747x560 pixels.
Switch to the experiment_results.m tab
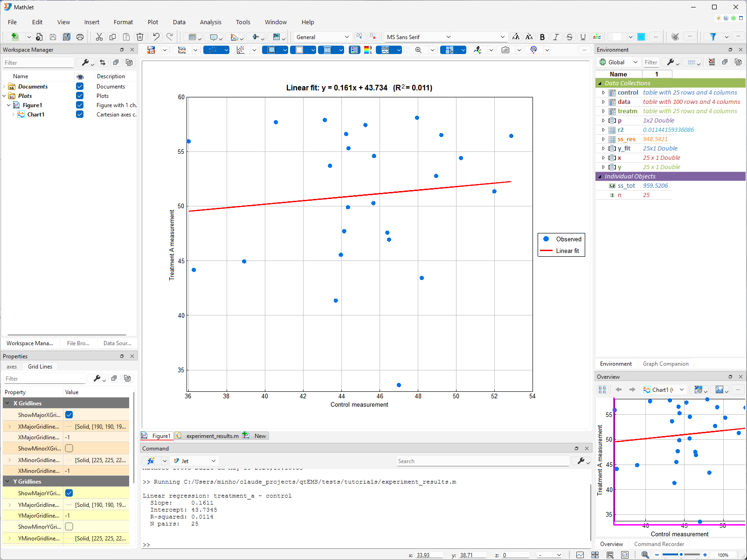coord(208,436)
